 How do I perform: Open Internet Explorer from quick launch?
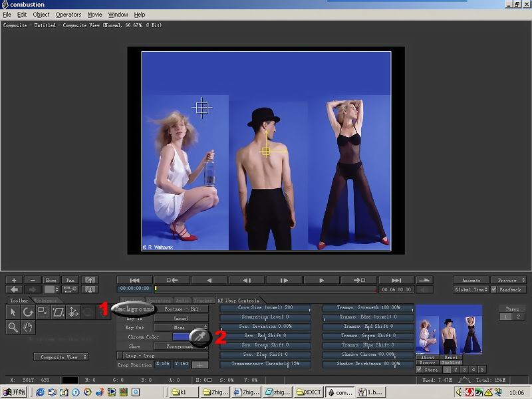(x=40, y=392)
